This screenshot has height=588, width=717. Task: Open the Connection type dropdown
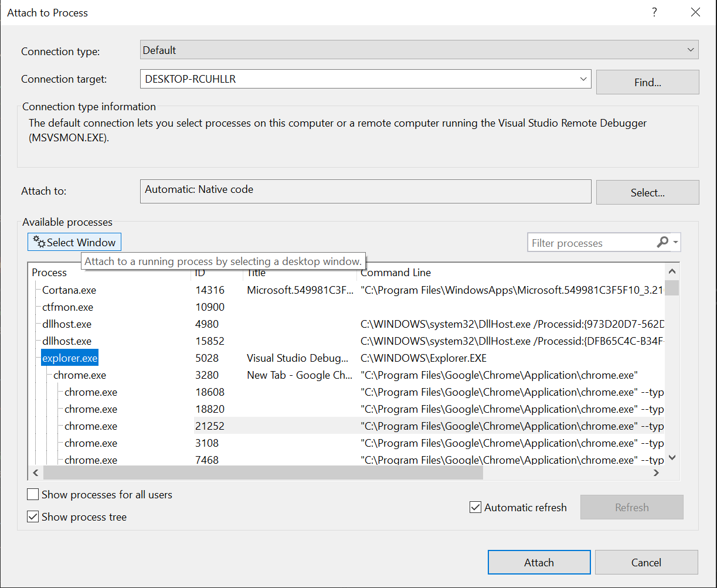690,49
